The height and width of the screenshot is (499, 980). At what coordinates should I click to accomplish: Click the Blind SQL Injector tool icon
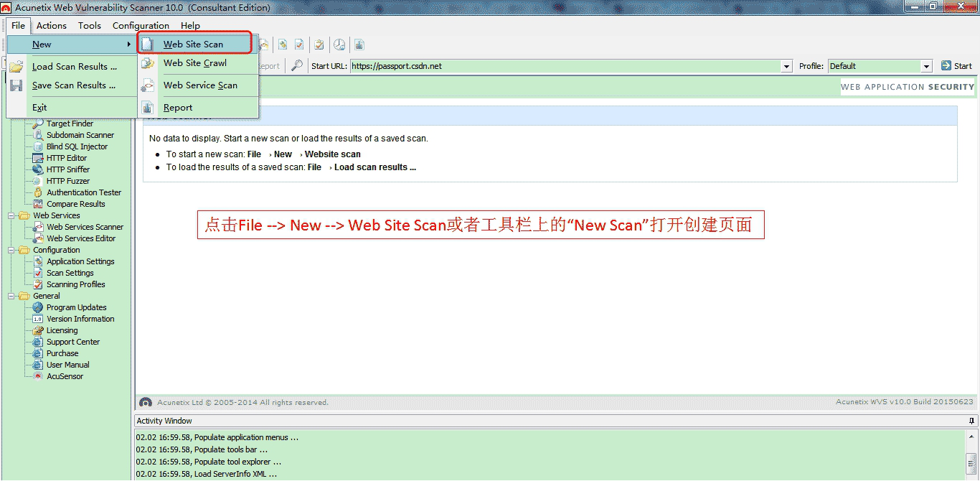tap(37, 146)
